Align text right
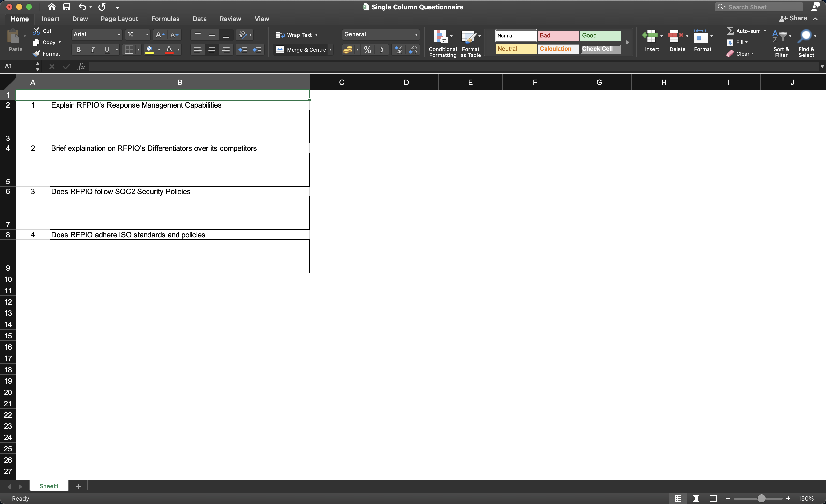The height and width of the screenshot is (504, 826). (x=226, y=50)
